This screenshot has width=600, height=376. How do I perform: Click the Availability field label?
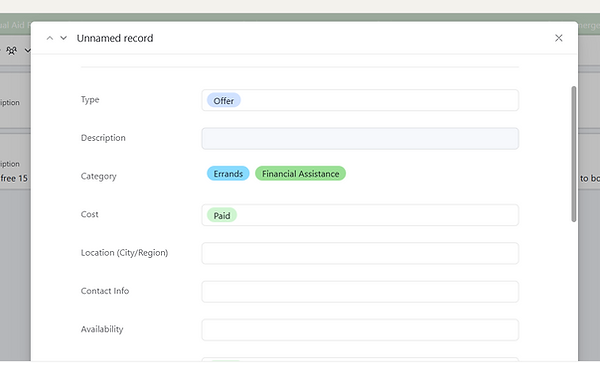point(102,329)
